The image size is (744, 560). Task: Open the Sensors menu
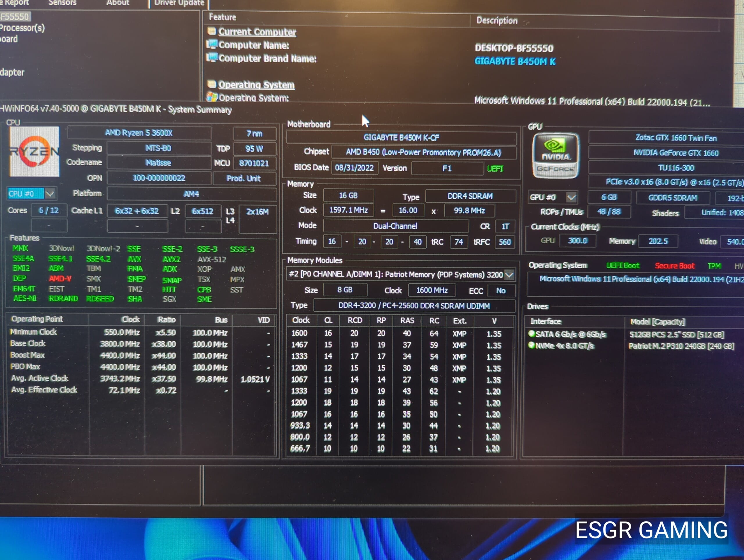tap(62, 3)
